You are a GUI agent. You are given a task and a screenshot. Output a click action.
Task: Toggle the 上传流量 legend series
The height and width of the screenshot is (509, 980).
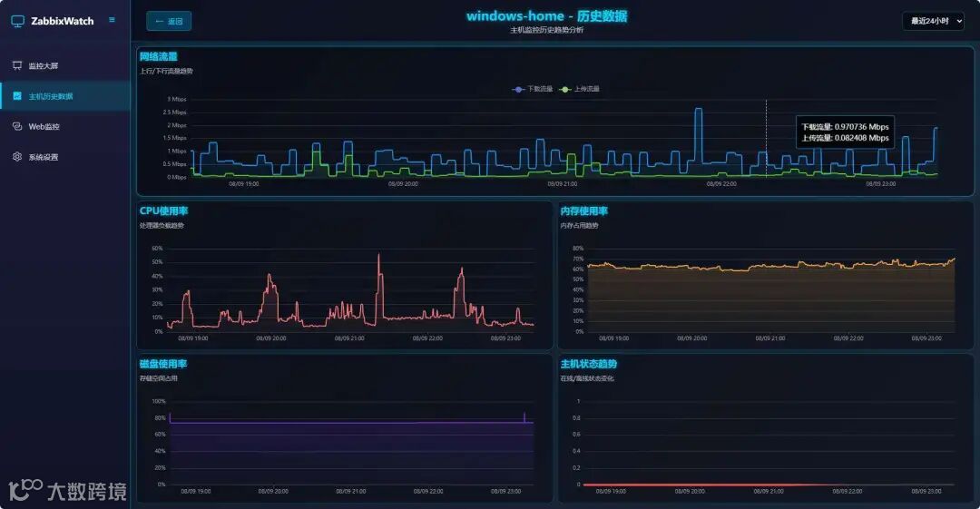click(579, 90)
